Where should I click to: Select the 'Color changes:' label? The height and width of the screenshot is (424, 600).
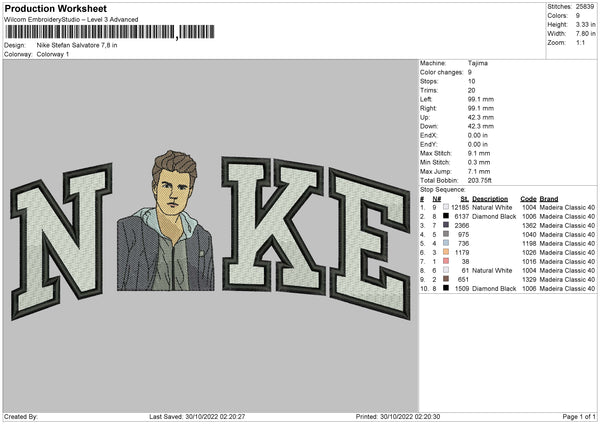(x=441, y=72)
